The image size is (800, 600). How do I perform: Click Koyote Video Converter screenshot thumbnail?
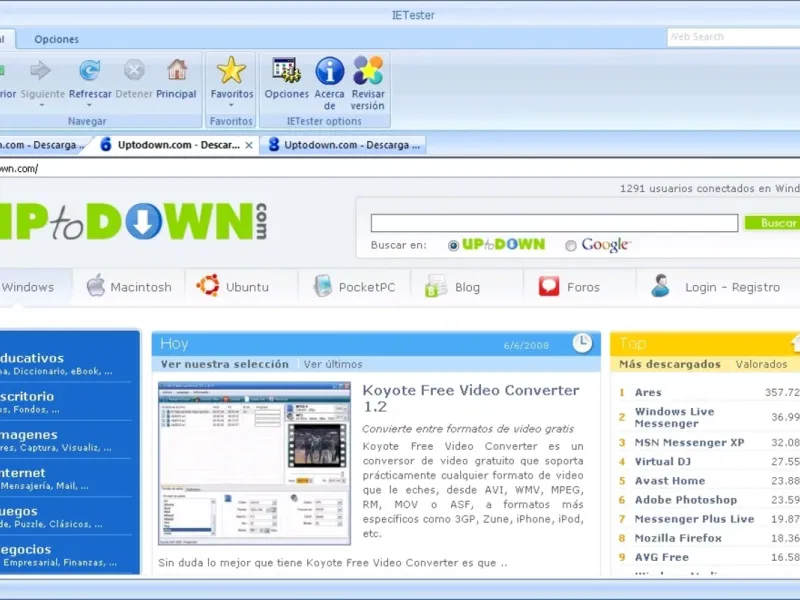[x=254, y=463]
